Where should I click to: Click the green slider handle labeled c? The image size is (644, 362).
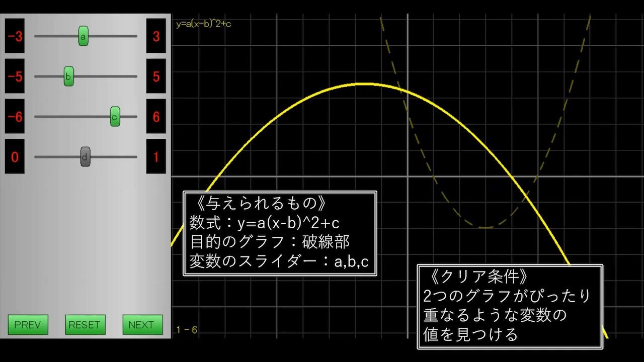pos(115,117)
